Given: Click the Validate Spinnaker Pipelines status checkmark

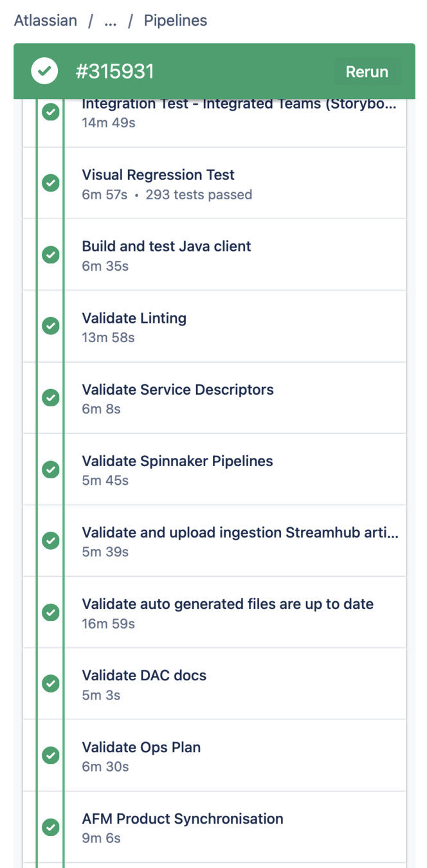Looking at the screenshot, I should pos(51,469).
